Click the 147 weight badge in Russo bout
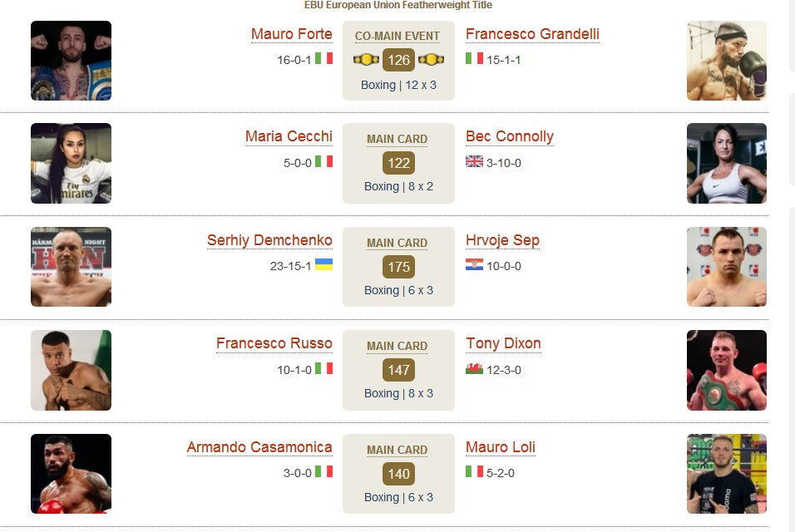This screenshot has height=532, width=795. coord(398,370)
